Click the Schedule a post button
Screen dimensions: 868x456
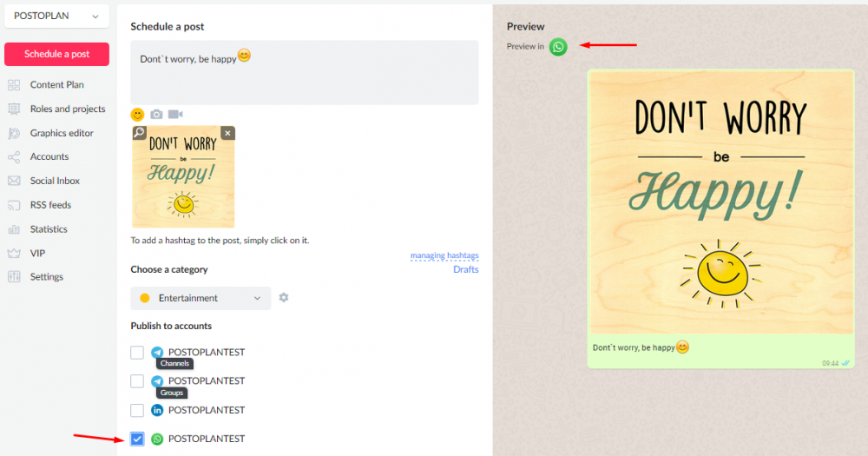pos(56,55)
